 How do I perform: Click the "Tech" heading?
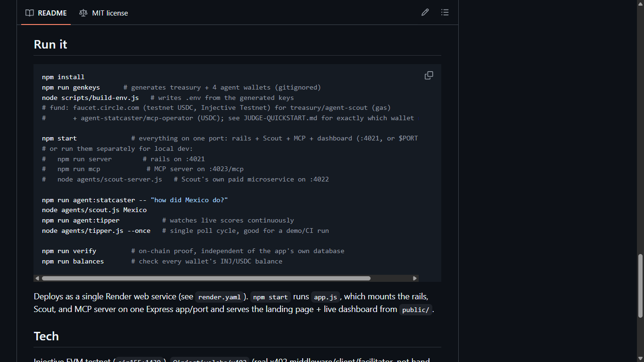click(46, 336)
